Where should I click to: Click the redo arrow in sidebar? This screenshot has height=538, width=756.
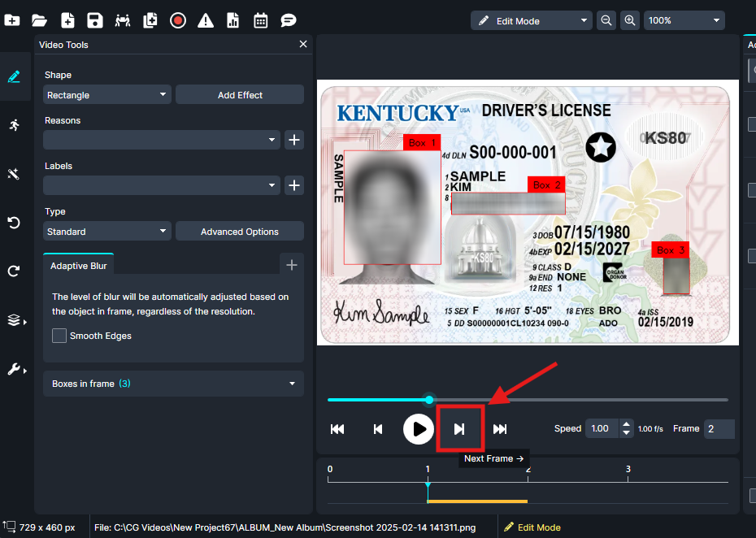pos(14,271)
